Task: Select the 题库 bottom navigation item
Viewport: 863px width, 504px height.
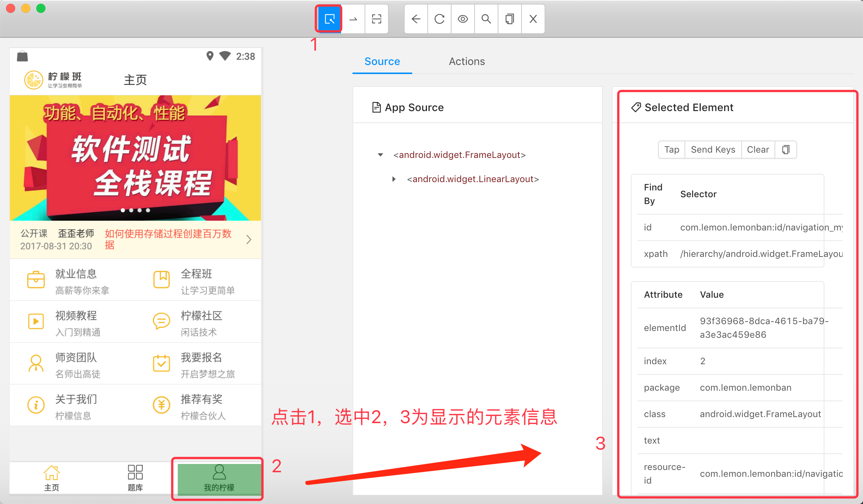Action: pyautogui.click(x=135, y=478)
